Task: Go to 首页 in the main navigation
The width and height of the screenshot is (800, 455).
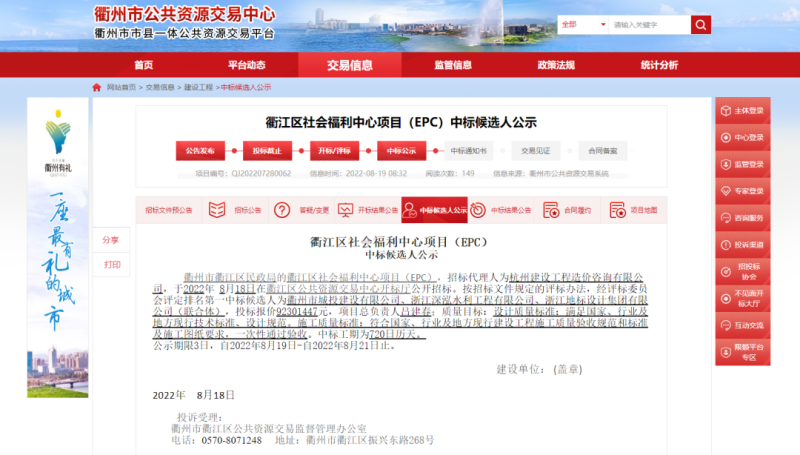Action: pos(143,65)
